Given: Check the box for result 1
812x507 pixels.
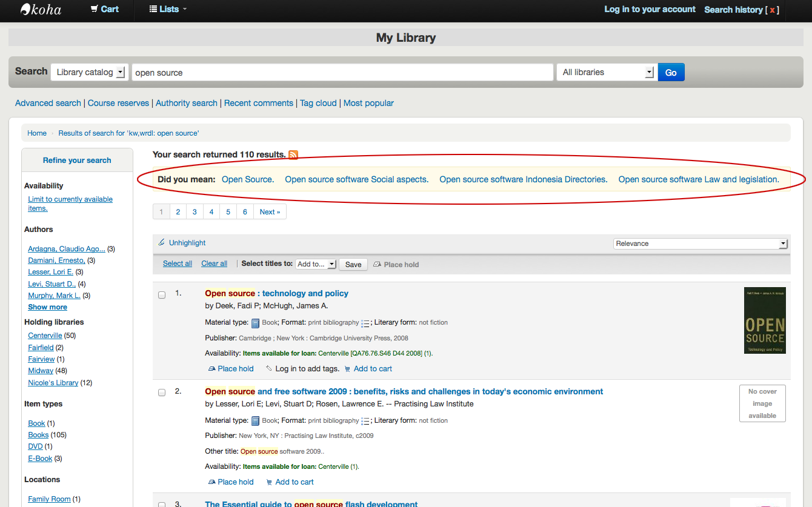Looking at the screenshot, I should pyautogui.click(x=162, y=295).
